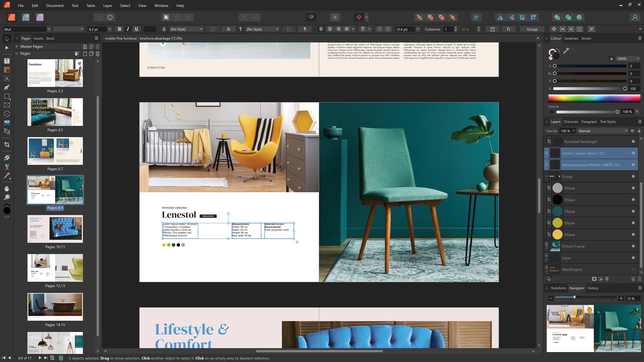
Task: Open the character style No Style dropdown
Action: pyautogui.click(x=186, y=29)
